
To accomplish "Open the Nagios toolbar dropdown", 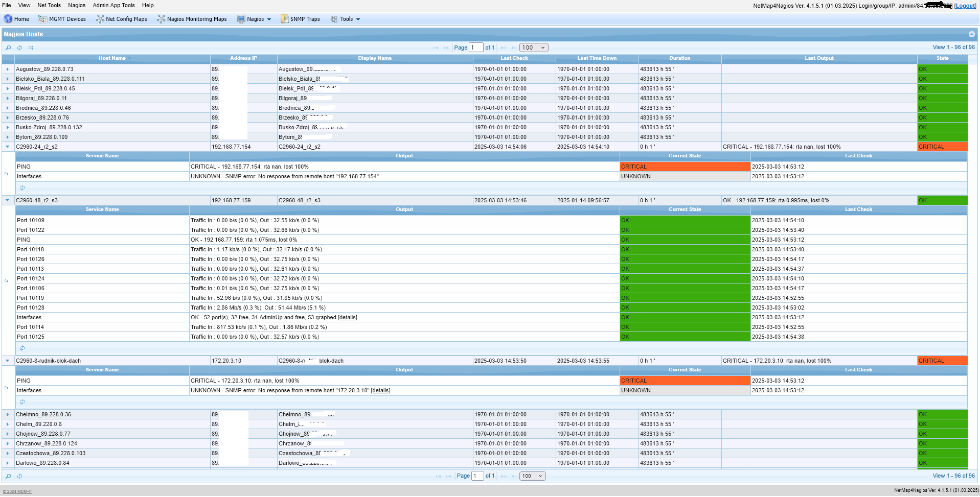I will pyautogui.click(x=255, y=19).
